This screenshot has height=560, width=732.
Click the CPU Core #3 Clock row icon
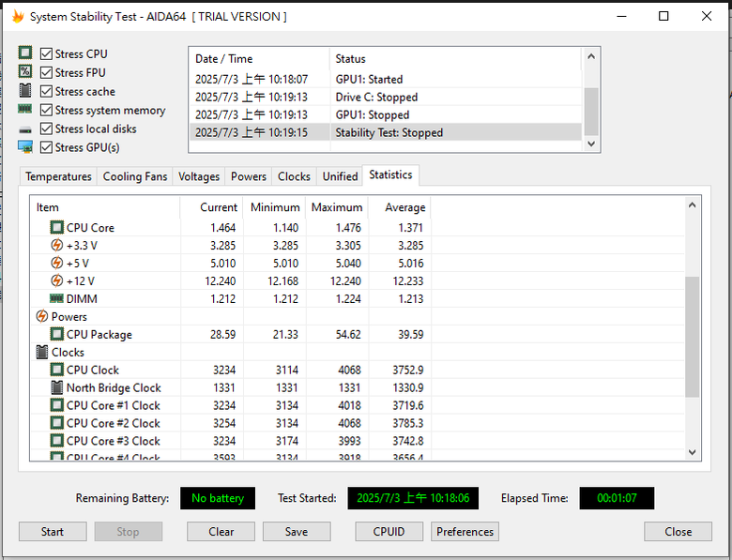[x=56, y=441]
